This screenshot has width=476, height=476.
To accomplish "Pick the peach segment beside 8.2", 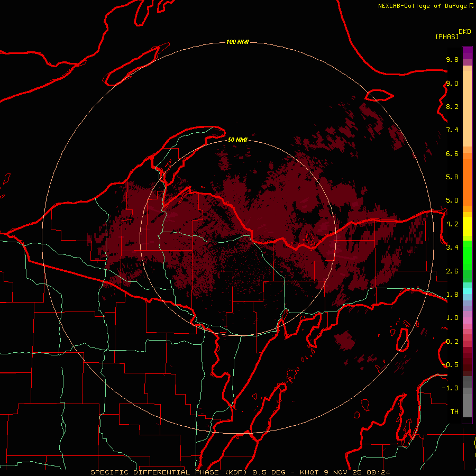I will (x=467, y=108).
